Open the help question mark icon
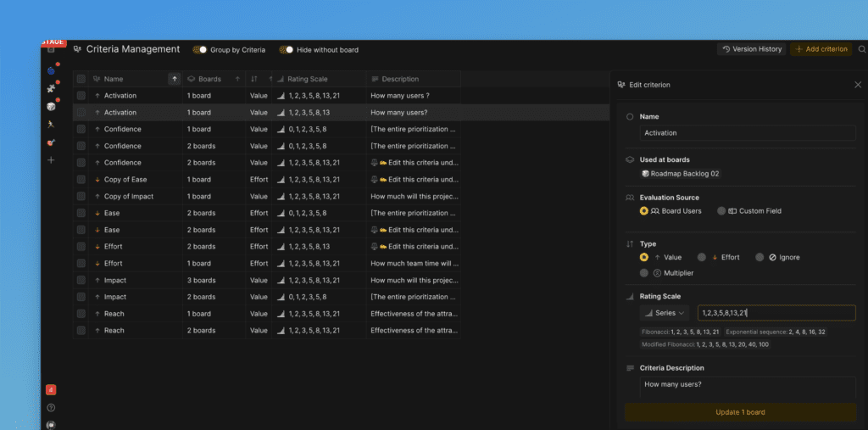The height and width of the screenshot is (430, 868). [x=51, y=408]
